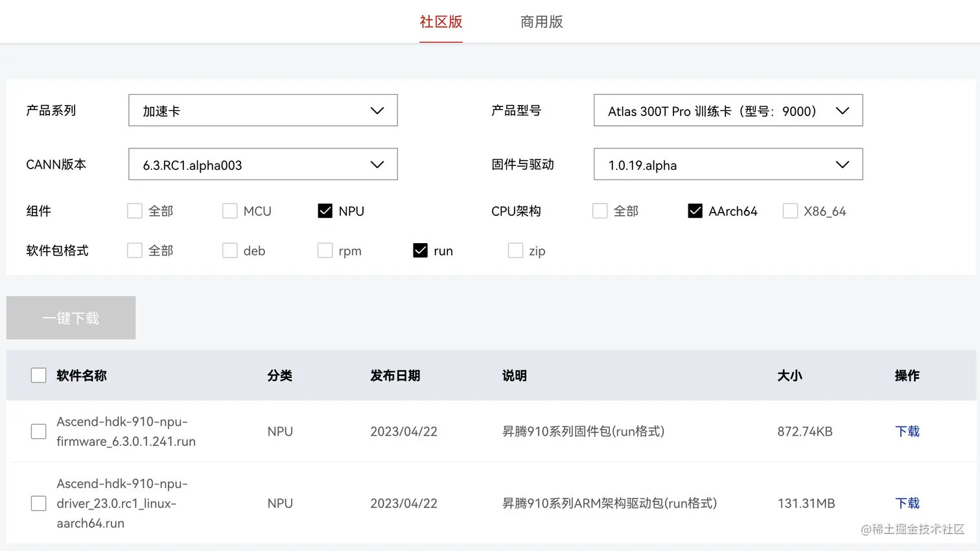Switch to the 商用版 tab
The image size is (980, 551).
[541, 22]
